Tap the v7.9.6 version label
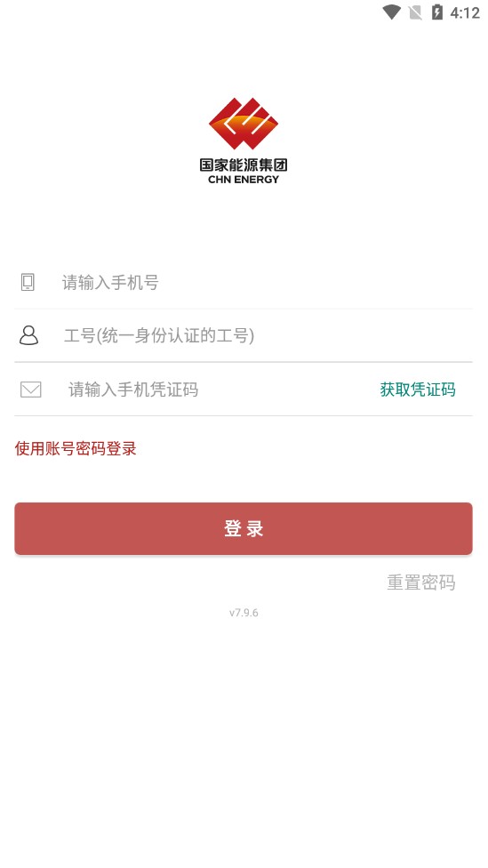The height and width of the screenshot is (868, 488). 244,613
